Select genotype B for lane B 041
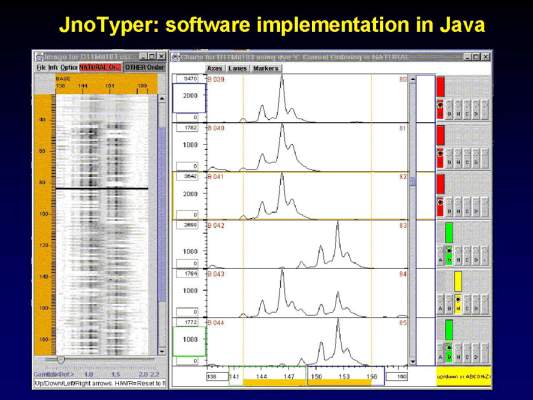The image size is (533, 400). [x=449, y=207]
